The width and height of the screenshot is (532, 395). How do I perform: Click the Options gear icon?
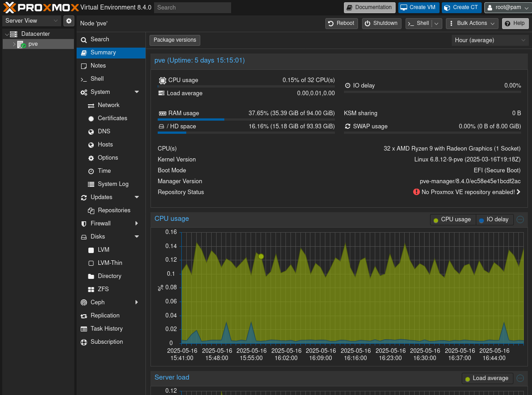(x=91, y=158)
